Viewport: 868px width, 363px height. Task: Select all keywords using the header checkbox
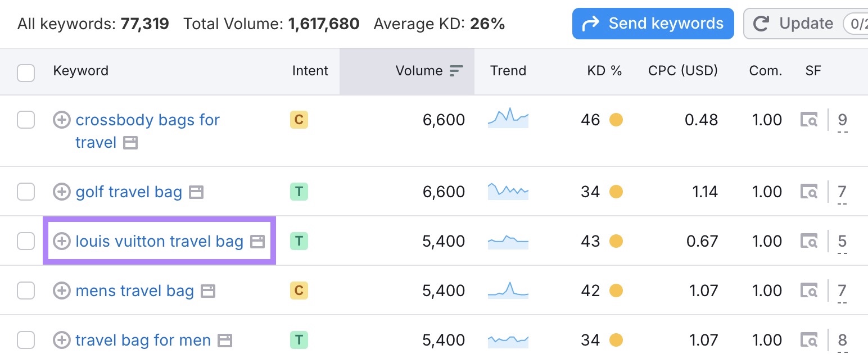click(26, 72)
